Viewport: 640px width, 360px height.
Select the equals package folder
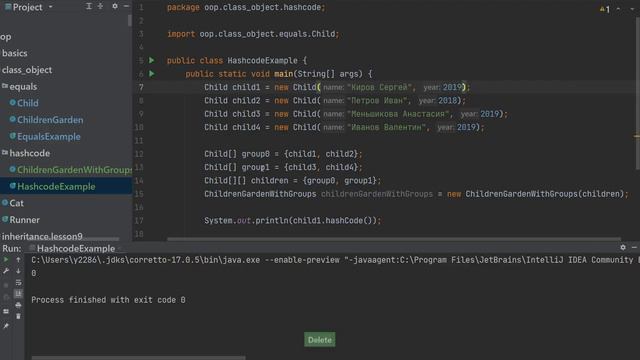[23, 87]
